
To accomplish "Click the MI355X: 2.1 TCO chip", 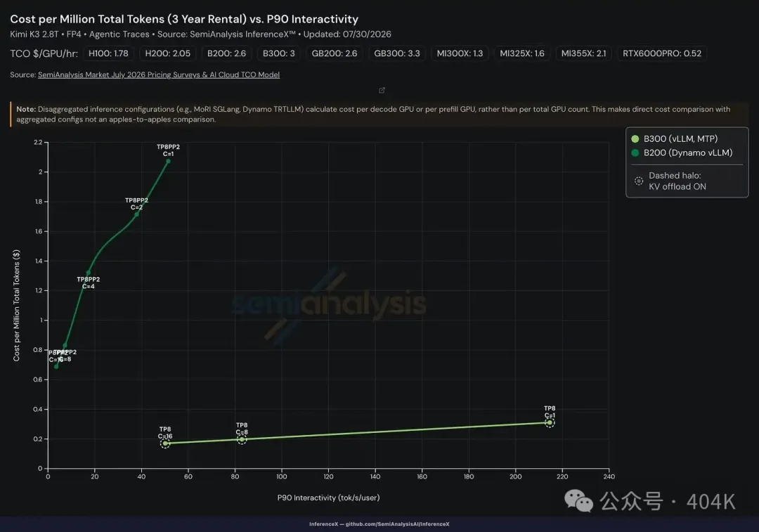I will click(584, 53).
